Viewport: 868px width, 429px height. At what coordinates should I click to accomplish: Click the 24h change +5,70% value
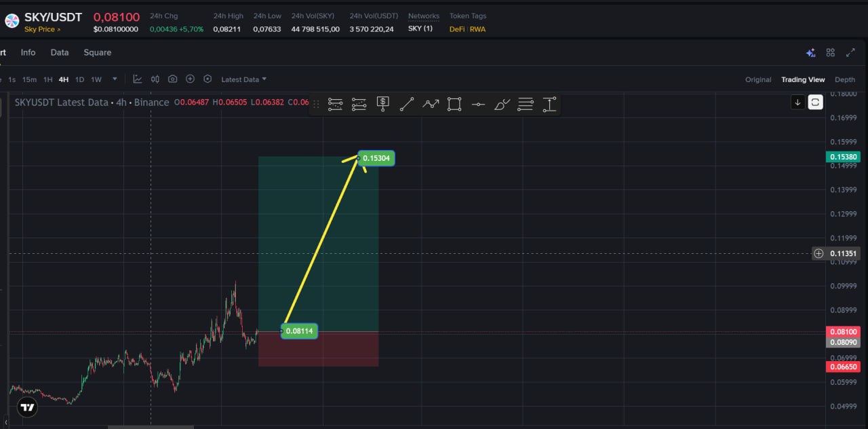click(x=191, y=29)
